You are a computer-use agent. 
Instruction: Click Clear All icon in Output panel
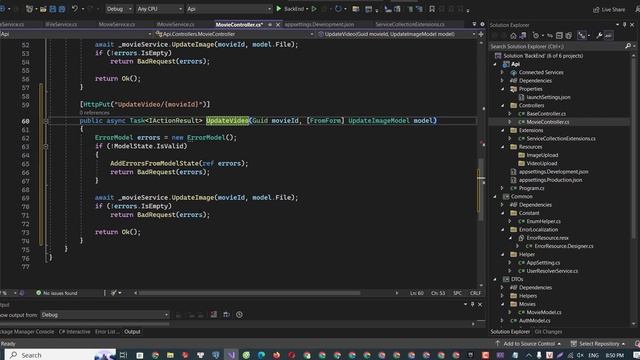pos(213,315)
